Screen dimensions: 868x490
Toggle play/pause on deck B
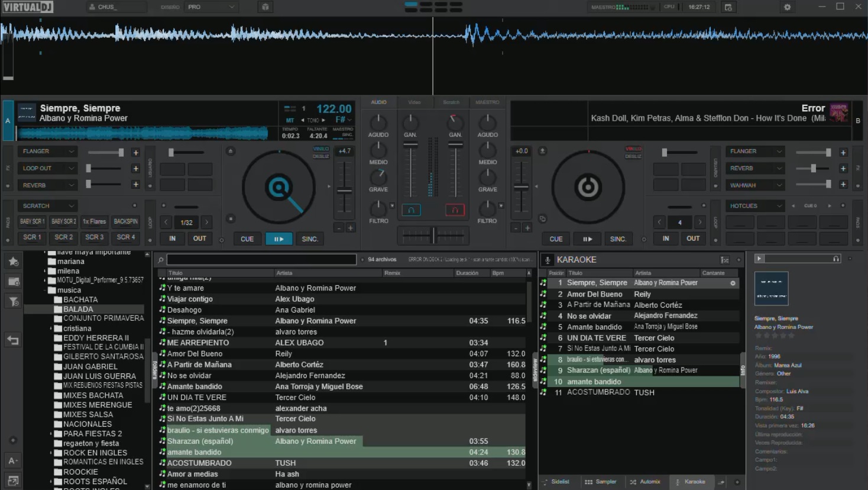587,239
